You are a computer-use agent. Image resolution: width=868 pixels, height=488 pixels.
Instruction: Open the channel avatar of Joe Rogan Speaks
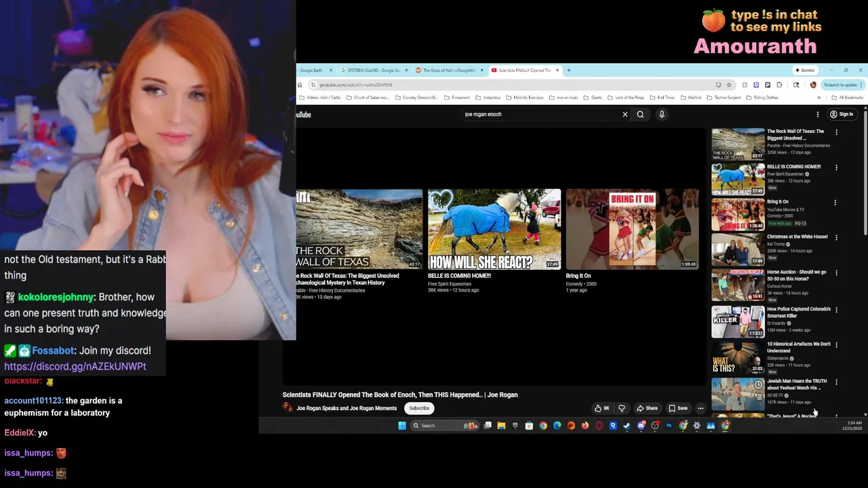coord(288,408)
